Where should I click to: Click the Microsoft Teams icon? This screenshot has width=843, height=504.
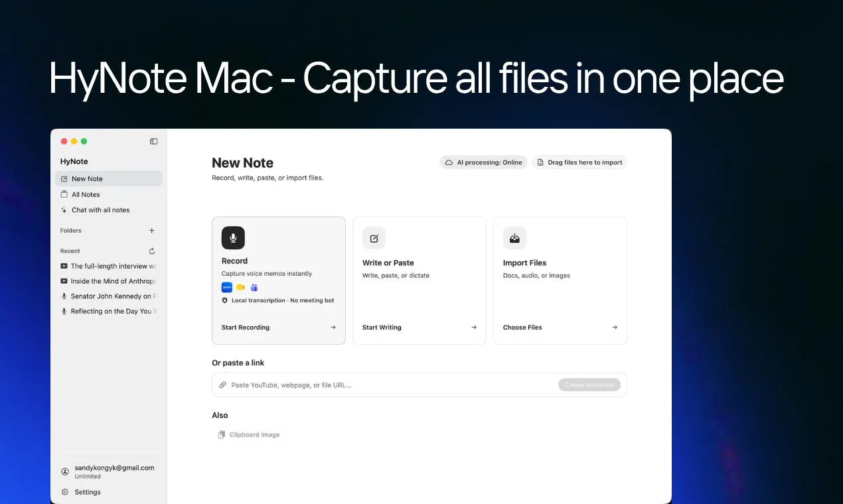click(254, 287)
